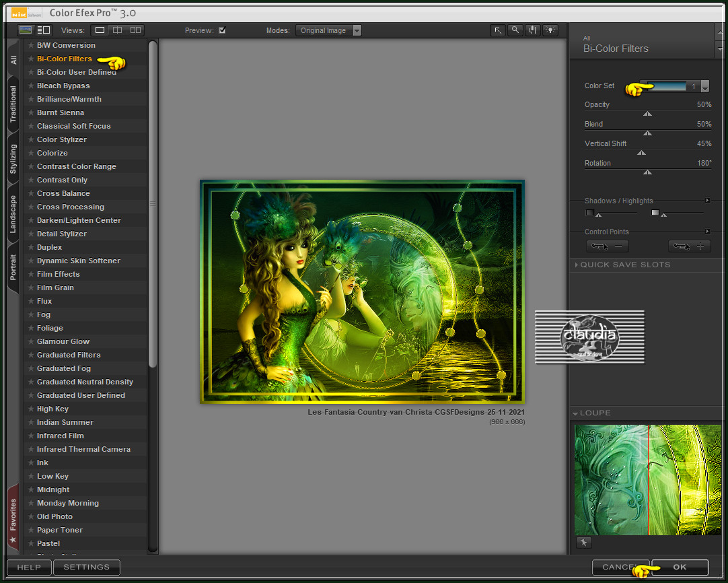Favorite star beside Duplex
Image resolution: width=728 pixels, height=583 pixels.
31,247
